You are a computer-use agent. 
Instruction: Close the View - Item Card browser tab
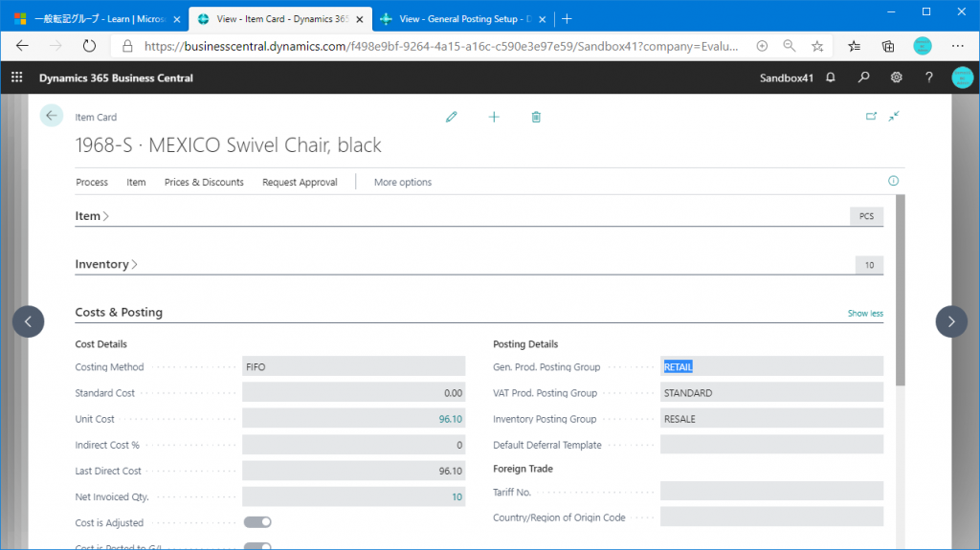(360, 19)
